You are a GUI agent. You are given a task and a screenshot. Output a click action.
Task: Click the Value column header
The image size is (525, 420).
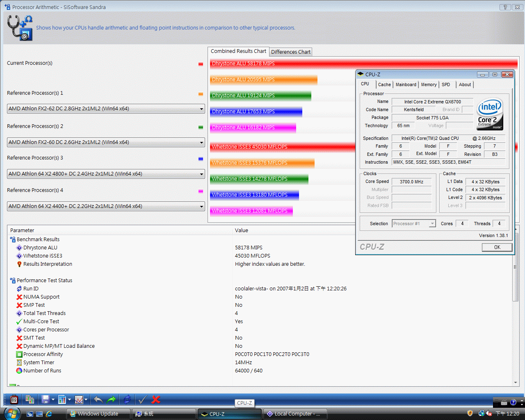[x=294, y=230]
